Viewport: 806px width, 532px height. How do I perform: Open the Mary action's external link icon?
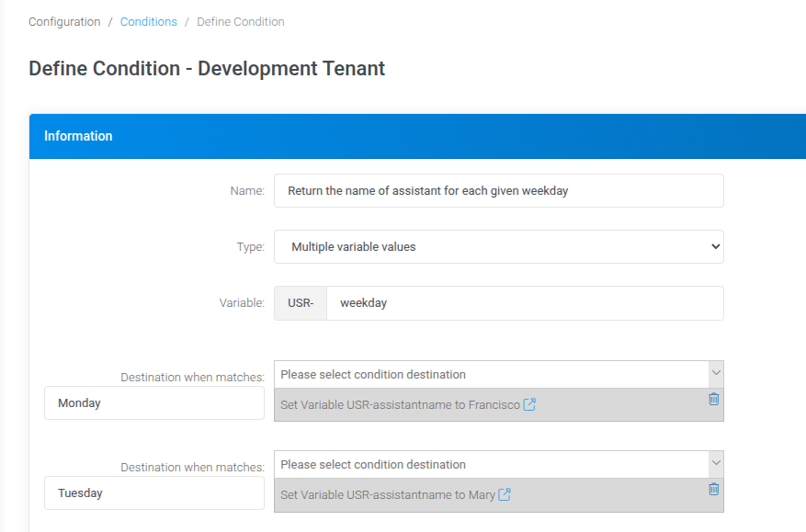click(505, 494)
